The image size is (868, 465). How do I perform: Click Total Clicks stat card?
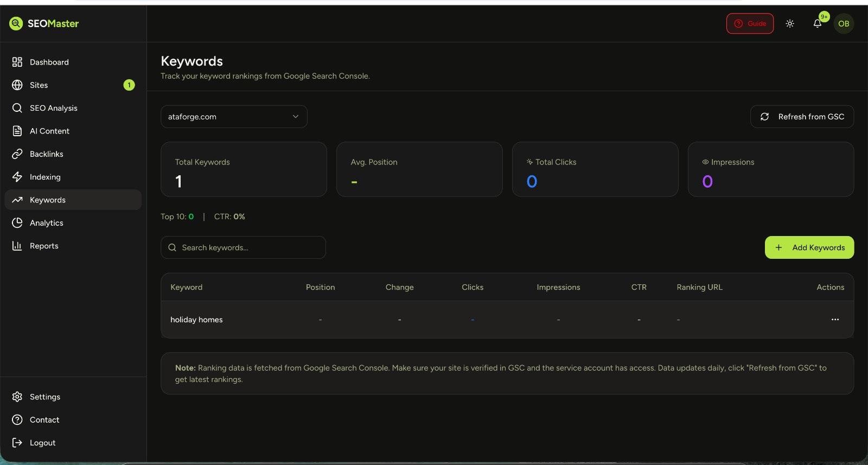(595, 169)
